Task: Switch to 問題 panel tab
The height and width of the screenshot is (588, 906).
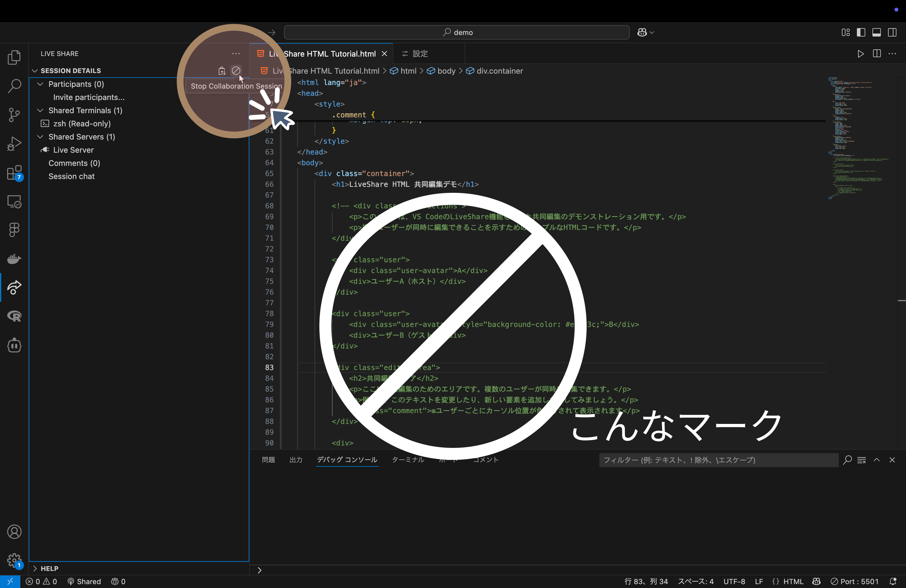Action: click(x=268, y=460)
